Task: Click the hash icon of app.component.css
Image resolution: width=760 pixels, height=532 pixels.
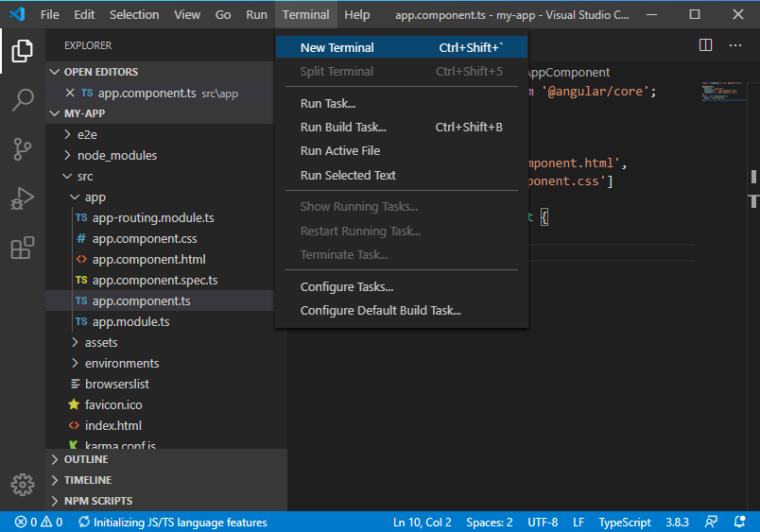Action: [x=81, y=238]
